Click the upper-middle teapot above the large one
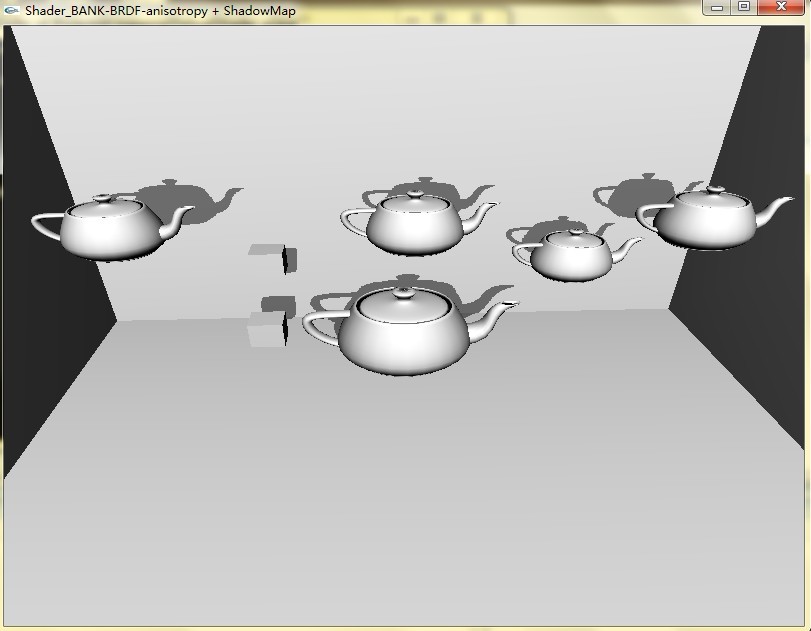Screen dimensions: 811x631 coord(419,223)
